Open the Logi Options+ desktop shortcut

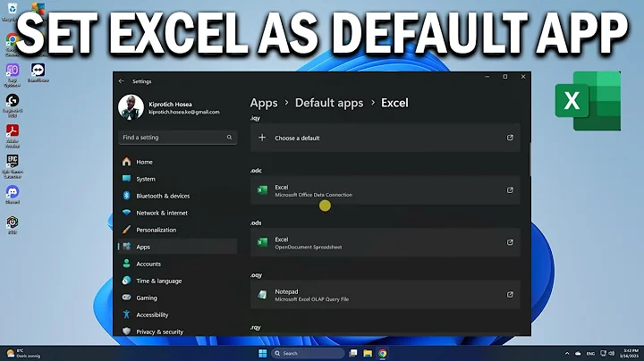click(x=13, y=75)
